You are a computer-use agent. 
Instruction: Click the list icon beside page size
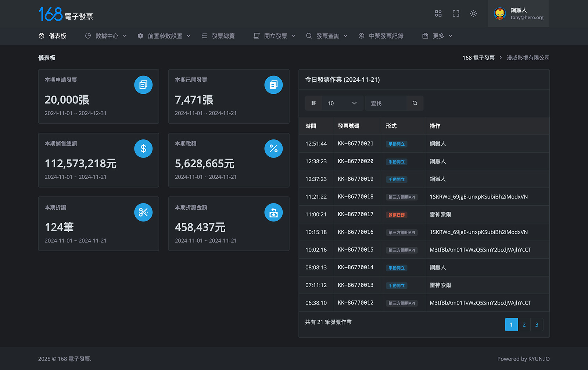[x=313, y=103]
